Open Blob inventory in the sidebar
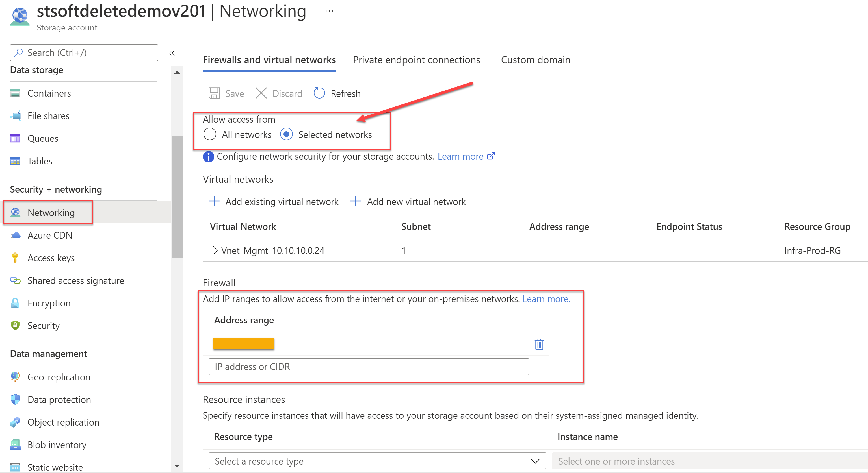The height and width of the screenshot is (473, 868). pyautogui.click(x=57, y=445)
